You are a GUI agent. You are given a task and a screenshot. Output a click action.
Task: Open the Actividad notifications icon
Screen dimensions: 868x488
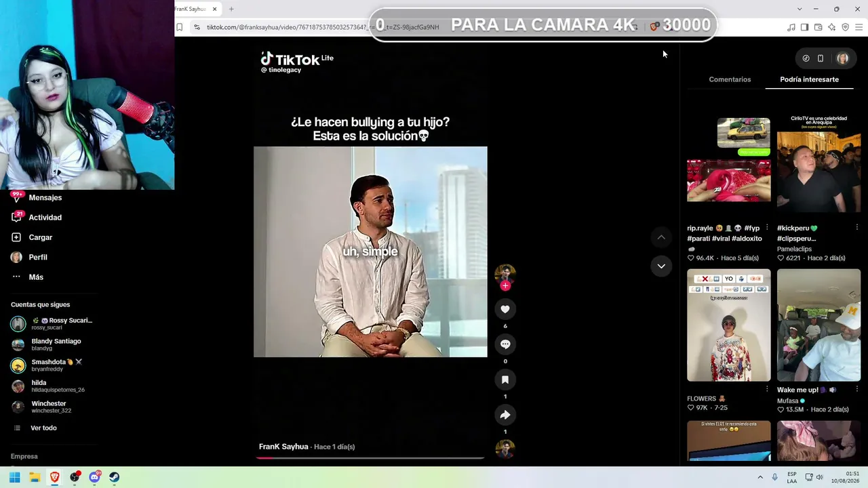click(x=16, y=218)
